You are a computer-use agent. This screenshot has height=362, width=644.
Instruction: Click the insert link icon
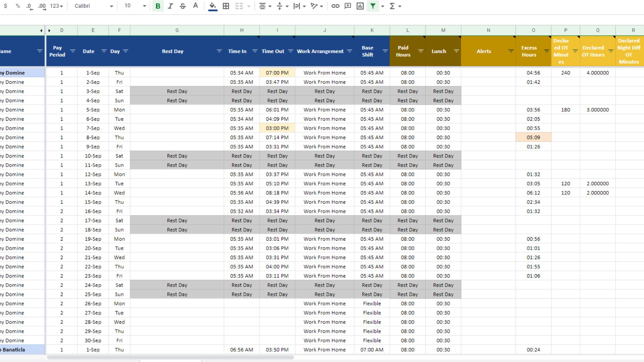pyautogui.click(x=335, y=6)
